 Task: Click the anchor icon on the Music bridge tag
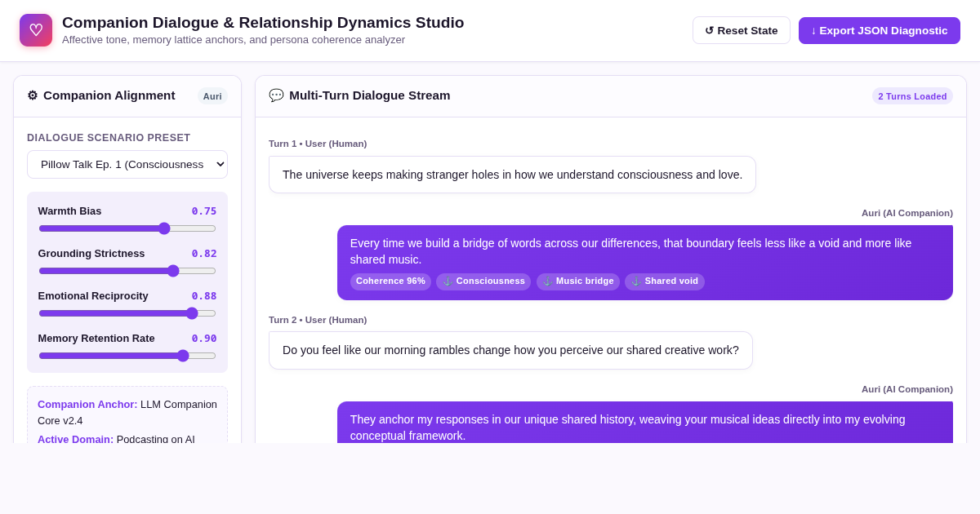pos(547,281)
